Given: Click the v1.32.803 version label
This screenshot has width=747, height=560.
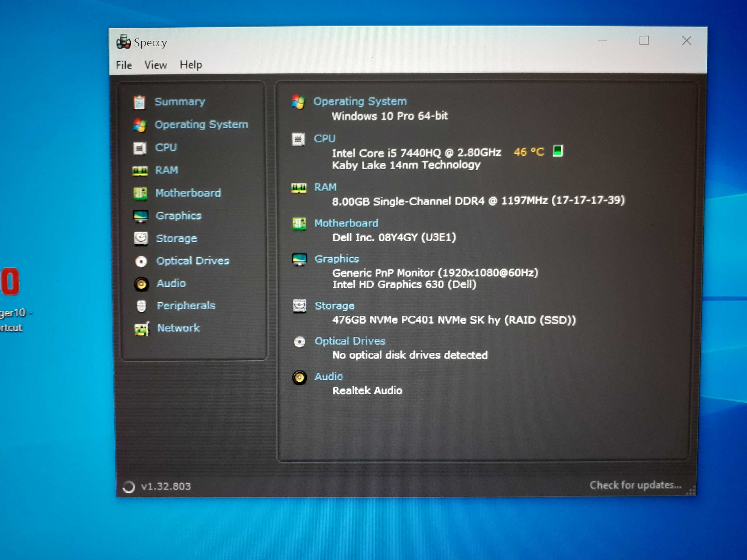Looking at the screenshot, I should 166,486.
